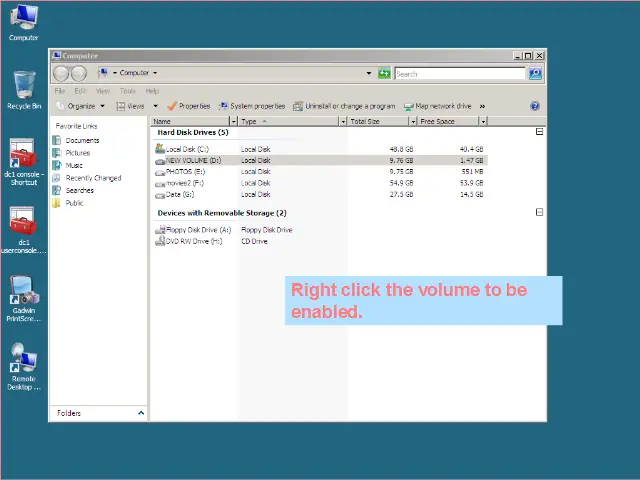Select the DVD RW Drive (H:)
Screen dimensions: 640x480
click(x=192, y=241)
